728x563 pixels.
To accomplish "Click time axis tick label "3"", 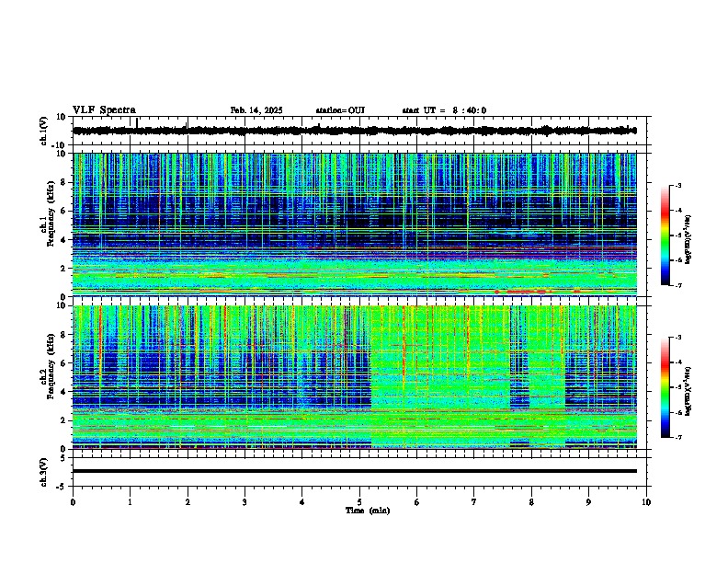I will click(245, 502).
